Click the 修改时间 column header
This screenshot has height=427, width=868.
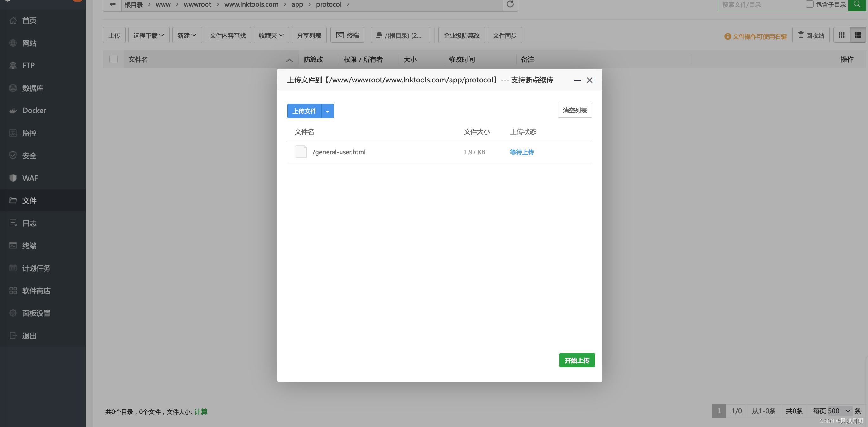pyautogui.click(x=461, y=60)
